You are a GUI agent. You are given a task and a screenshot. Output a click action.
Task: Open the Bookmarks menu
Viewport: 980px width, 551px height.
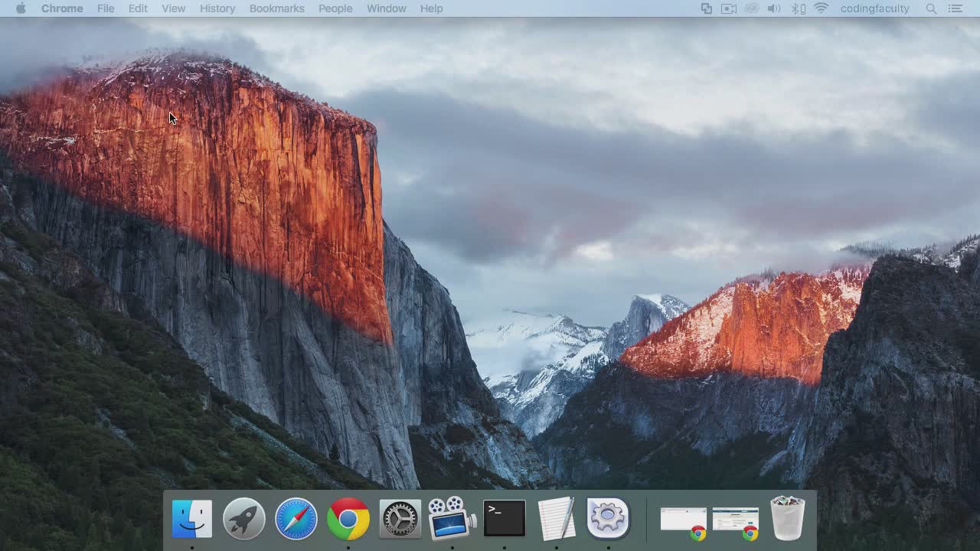(x=277, y=8)
